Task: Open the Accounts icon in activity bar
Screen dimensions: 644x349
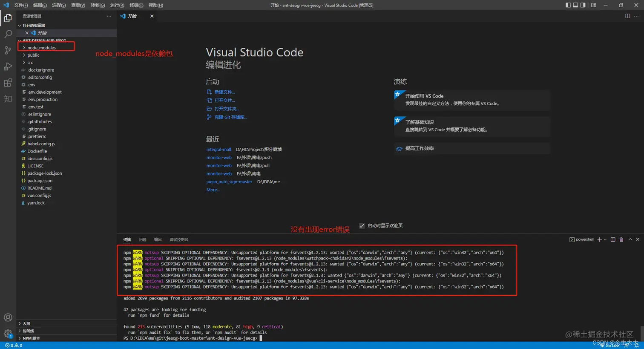Action: 8,317
